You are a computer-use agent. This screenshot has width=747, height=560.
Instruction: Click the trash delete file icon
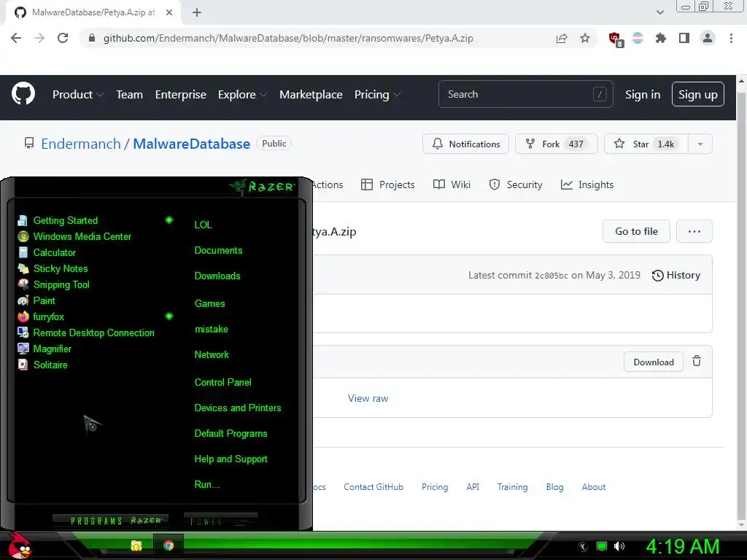(x=697, y=361)
